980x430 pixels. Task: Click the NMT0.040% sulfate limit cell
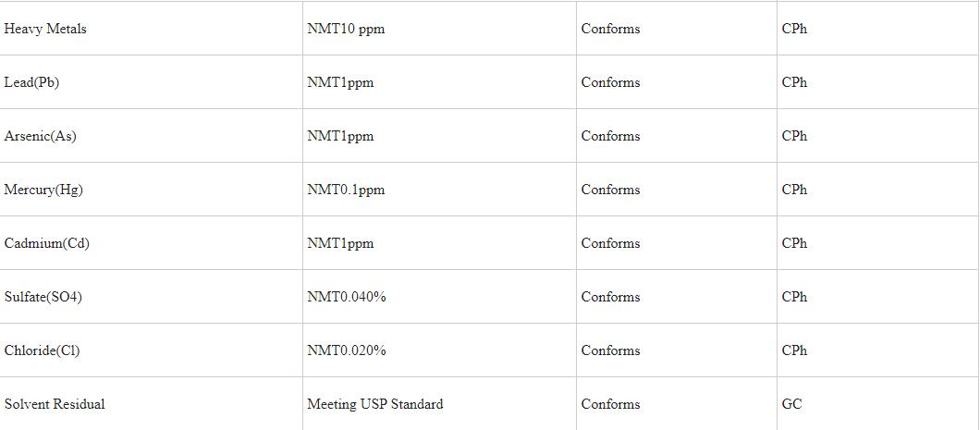(347, 297)
